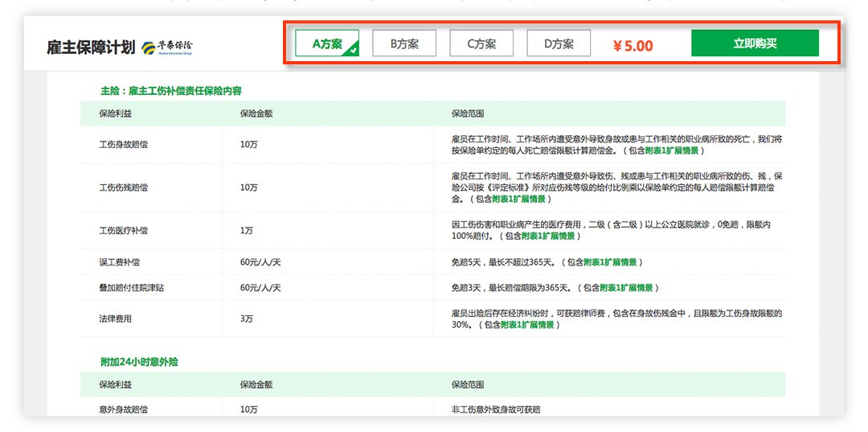
Task: Click 保险范围 header in the main insurance table
Action: [468, 113]
